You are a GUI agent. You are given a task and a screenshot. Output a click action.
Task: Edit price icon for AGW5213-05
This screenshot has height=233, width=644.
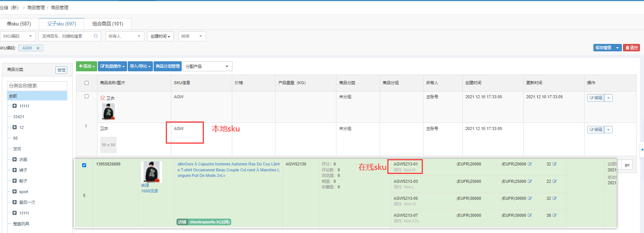coord(530,198)
